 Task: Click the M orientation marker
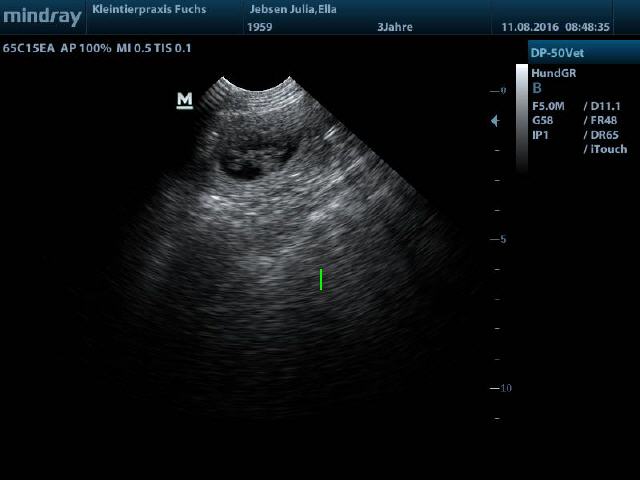click(184, 100)
